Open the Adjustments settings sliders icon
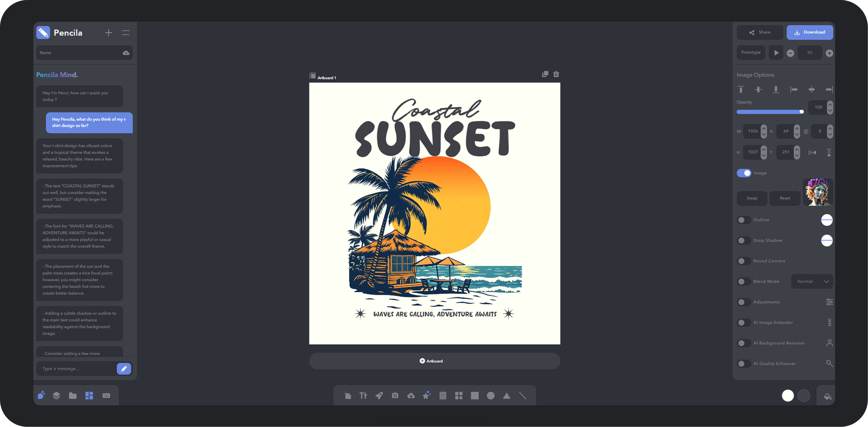 tap(829, 302)
